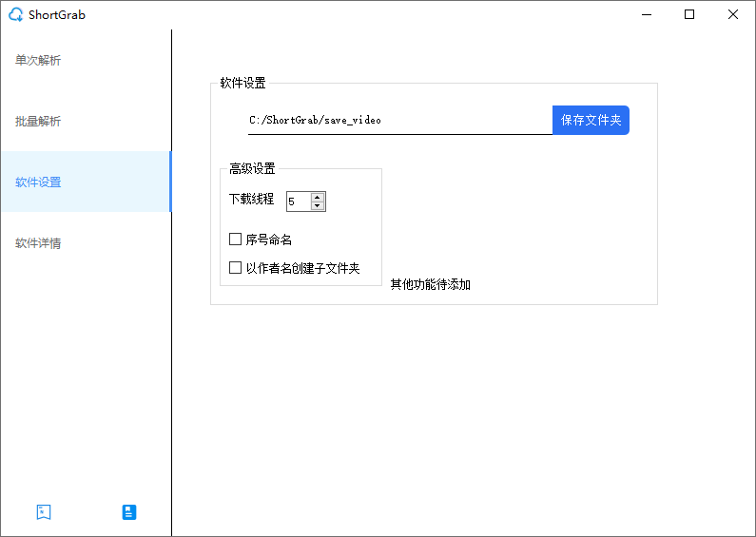Click the 其他功能待添加 text label
The width and height of the screenshot is (756, 537).
point(431,284)
